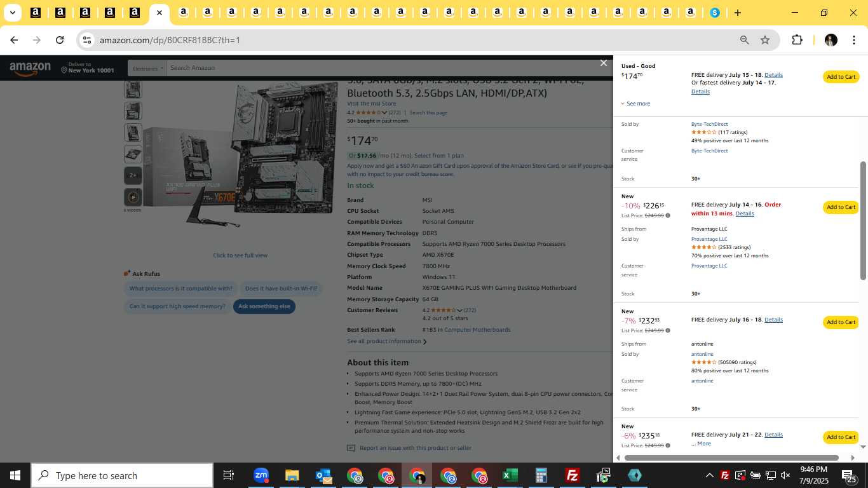Open Excel from the taskbar
Viewport: 868px width, 488px height.
[510, 475]
